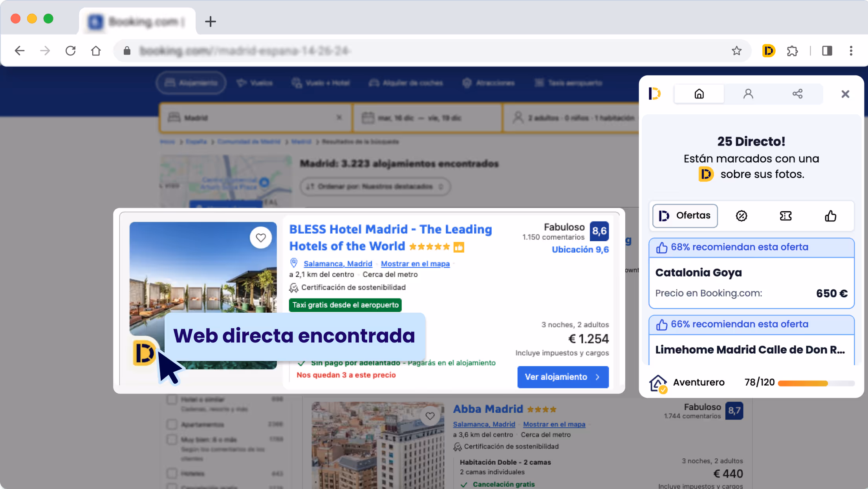Switch to the Vuelos section
Viewport: 868px width, 489px height.
pos(255,83)
